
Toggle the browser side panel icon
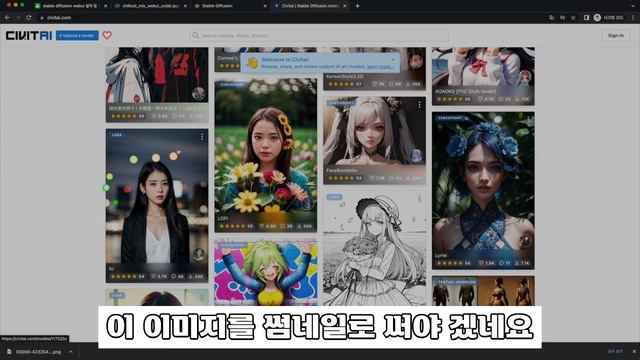click(586, 18)
